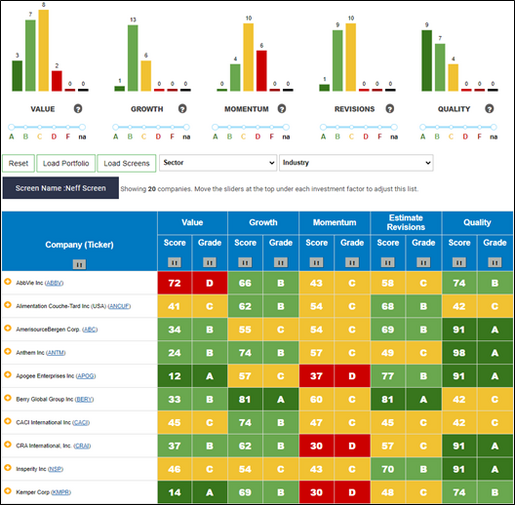Click the QUALITY help question icon
Screen dimensions: 515x505
click(489, 109)
